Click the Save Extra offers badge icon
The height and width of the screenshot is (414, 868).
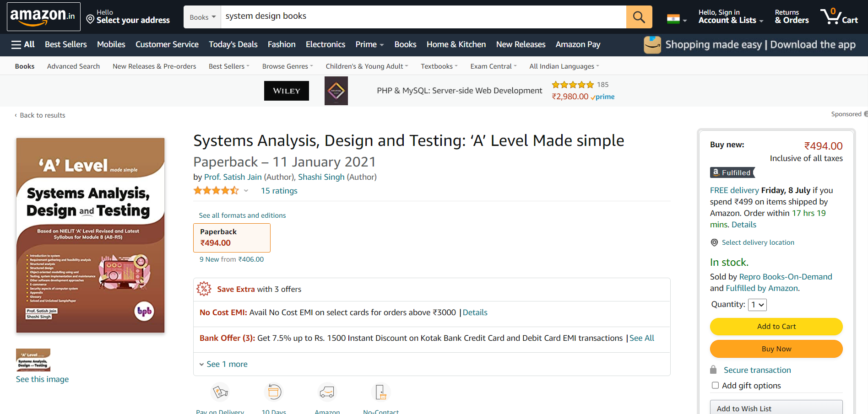point(204,289)
